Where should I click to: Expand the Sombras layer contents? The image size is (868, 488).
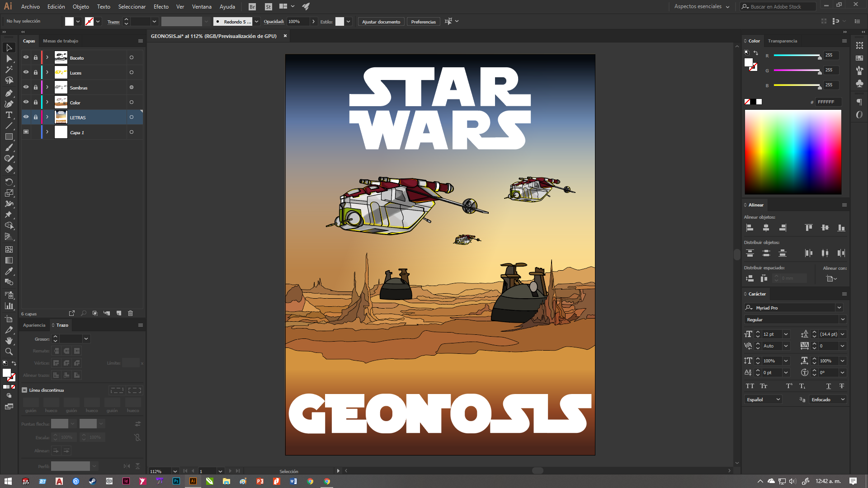[x=47, y=87]
